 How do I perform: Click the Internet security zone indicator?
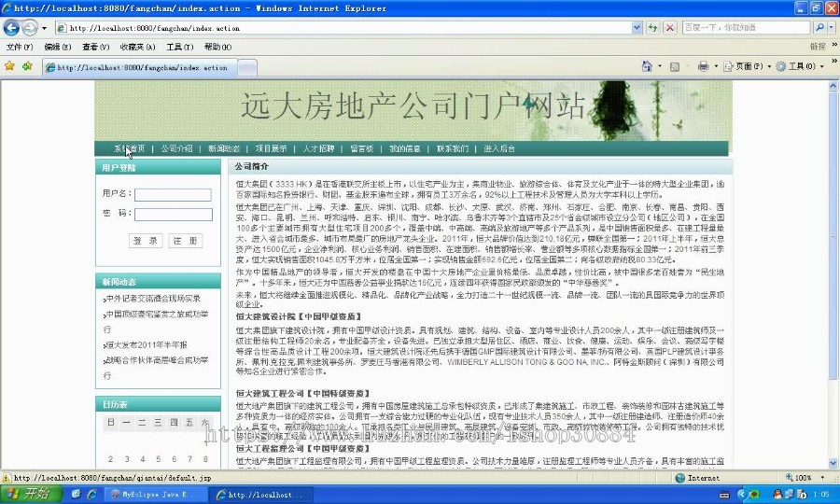pos(697,478)
